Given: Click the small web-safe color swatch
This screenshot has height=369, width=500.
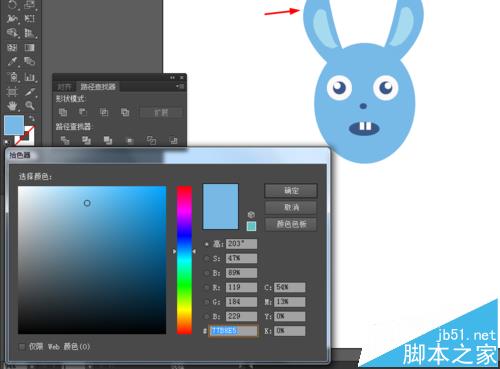Looking at the screenshot, I should click(x=251, y=226).
